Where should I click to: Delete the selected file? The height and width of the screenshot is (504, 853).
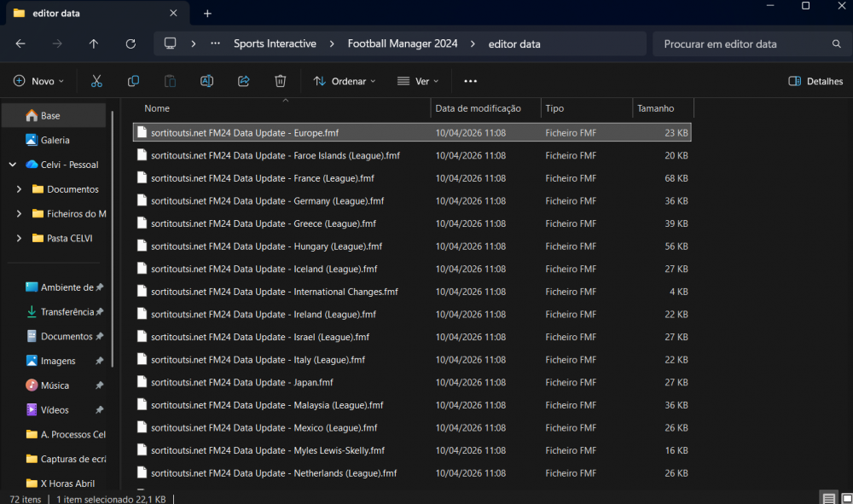(x=280, y=81)
